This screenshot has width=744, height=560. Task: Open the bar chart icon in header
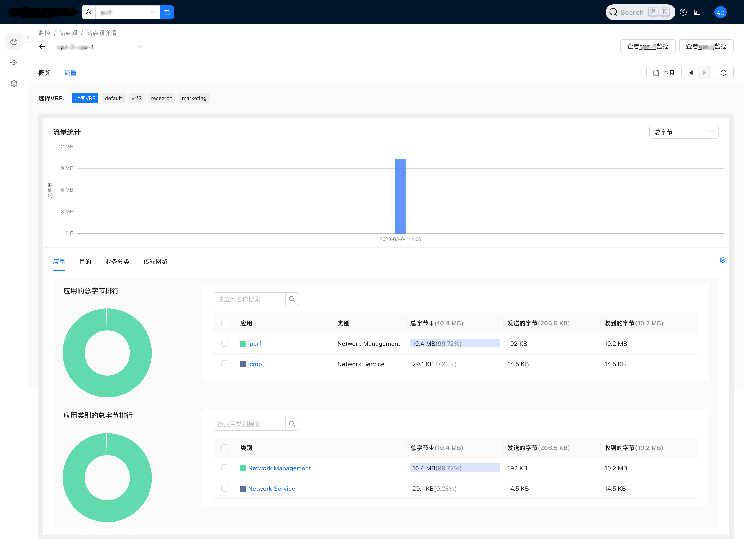[697, 12]
